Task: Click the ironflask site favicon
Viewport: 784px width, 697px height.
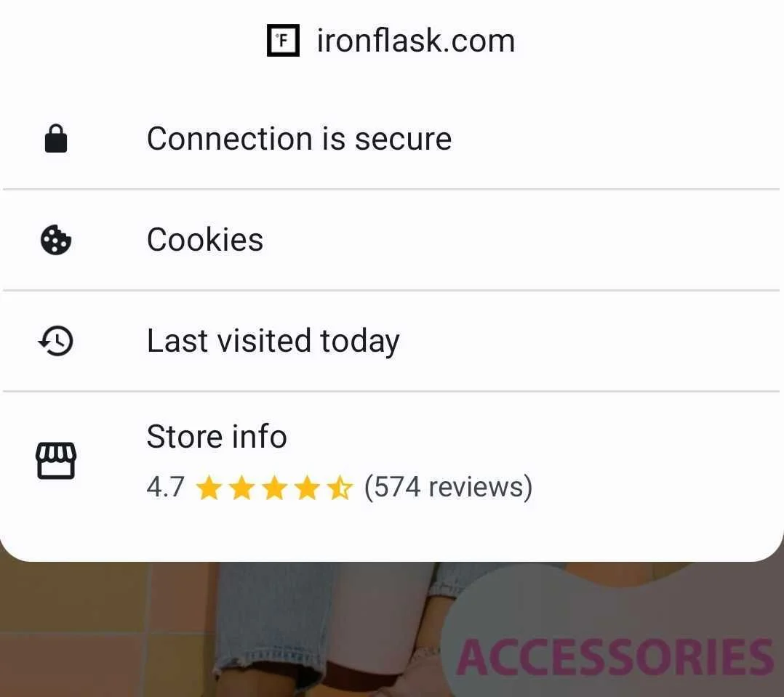Action: pos(283,40)
